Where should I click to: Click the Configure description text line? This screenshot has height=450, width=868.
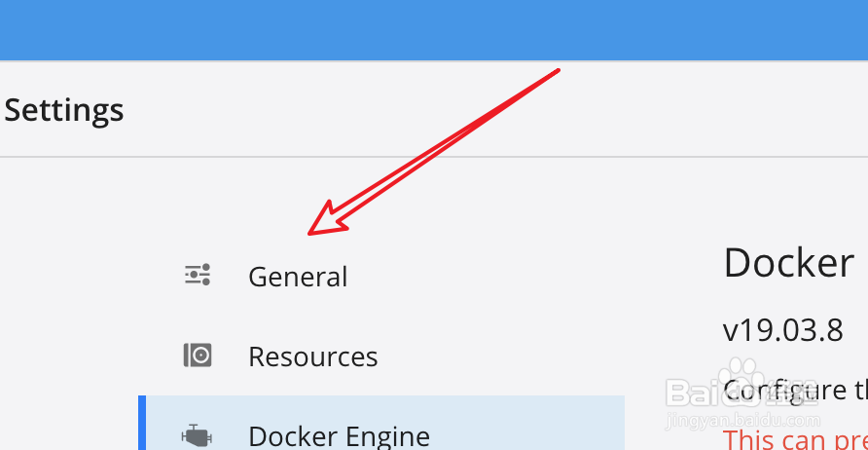[795, 392]
